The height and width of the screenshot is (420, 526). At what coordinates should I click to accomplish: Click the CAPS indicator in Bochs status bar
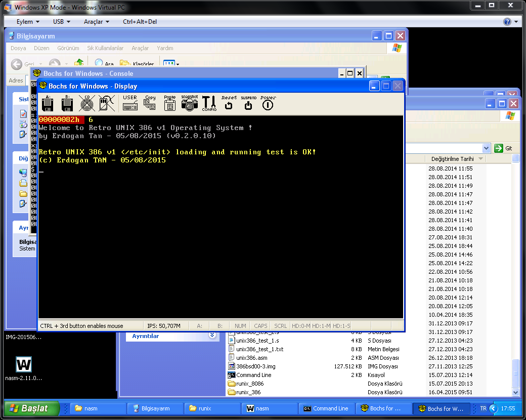tap(260, 326)
